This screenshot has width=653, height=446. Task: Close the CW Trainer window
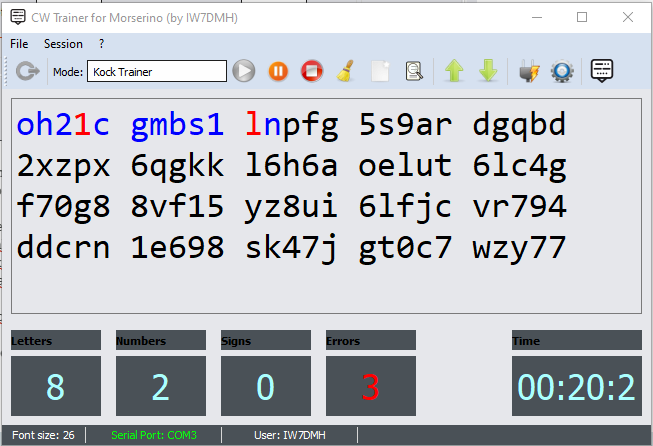[x=628, y=17]
